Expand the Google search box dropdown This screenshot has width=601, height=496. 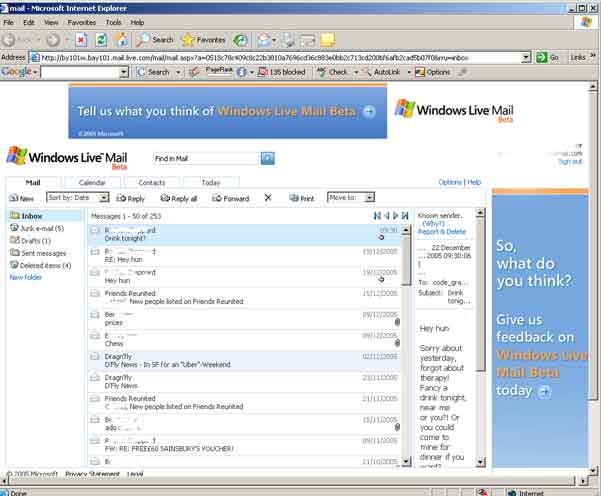[124, 72]
